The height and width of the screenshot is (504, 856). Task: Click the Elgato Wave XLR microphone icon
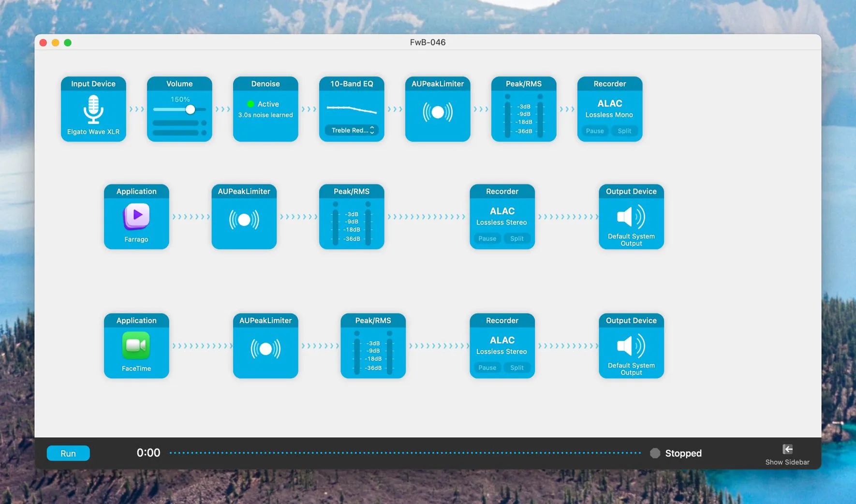point(93,109)
